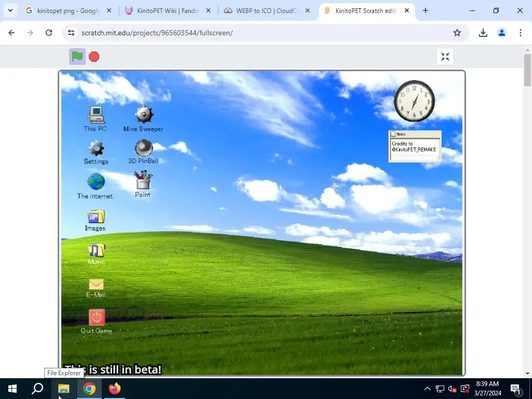Open the browser downloads icon
The width and height of the screenshot is (532, 399).
click(483, 33)
